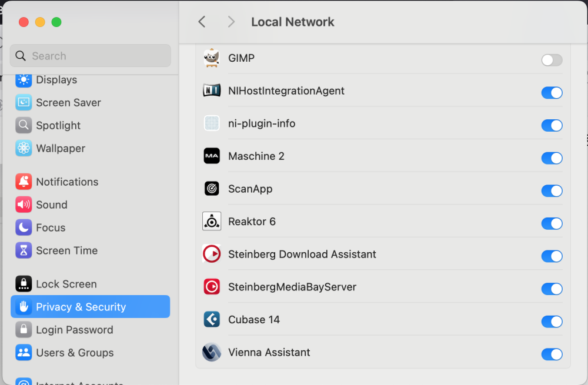Click the Wallpaper sidebar icon
Viewport: 588px width, 385px height.
24,148
